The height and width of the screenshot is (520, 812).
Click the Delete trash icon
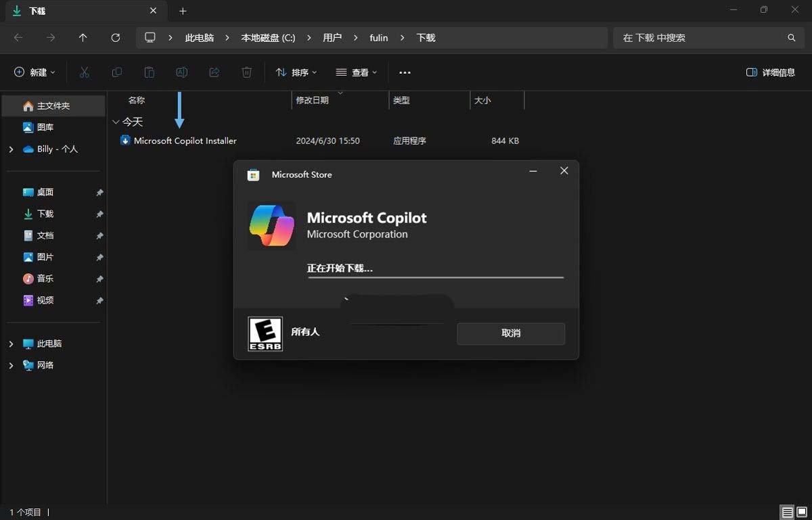[247, 72]
